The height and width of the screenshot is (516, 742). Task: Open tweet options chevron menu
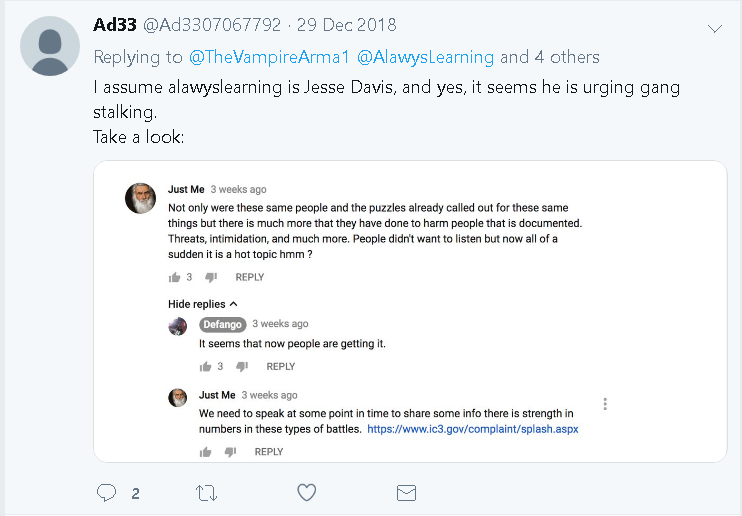[x=714, y=29]
